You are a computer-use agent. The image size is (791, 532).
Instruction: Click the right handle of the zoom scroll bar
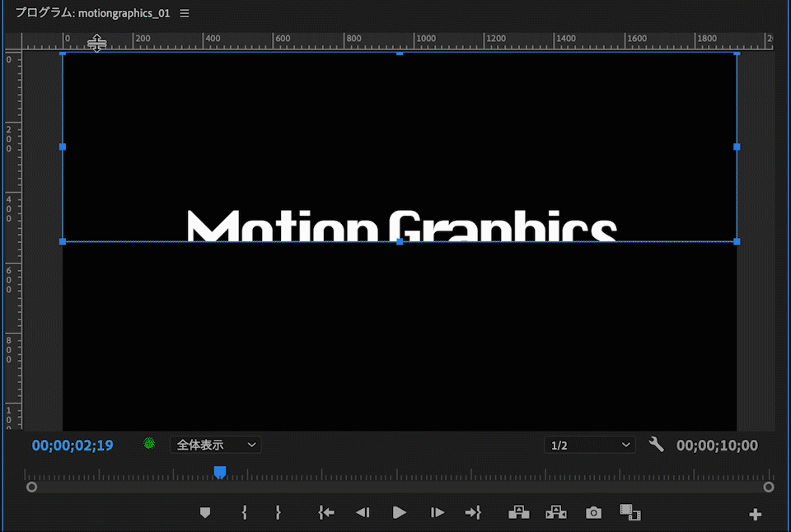point(768,488)
